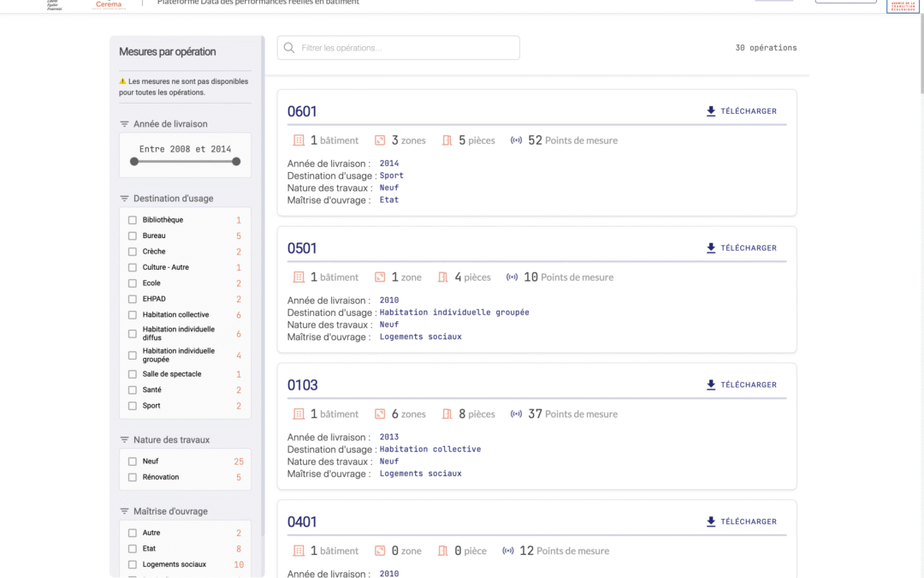Screen dimensions: 924x578
Task: Click the left handle of the year slider
Action: pos(134,161)
